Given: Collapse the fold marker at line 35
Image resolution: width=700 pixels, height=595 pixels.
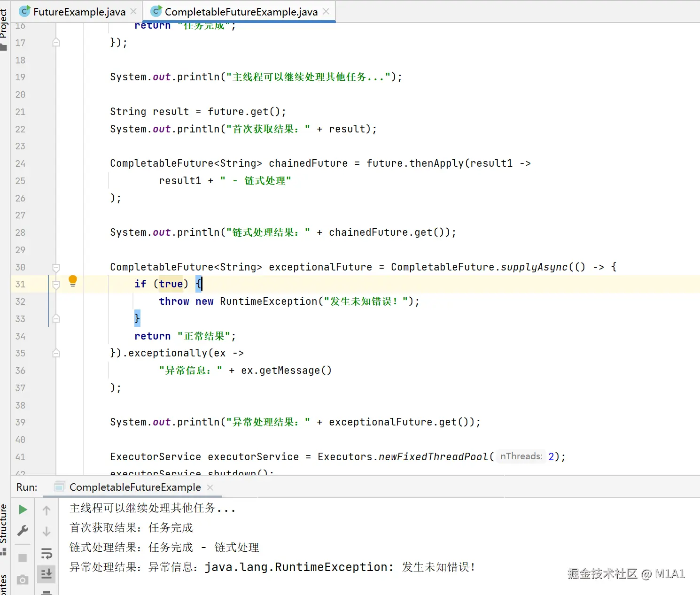Looking at the screenshot, I should [x=56, y=353].
